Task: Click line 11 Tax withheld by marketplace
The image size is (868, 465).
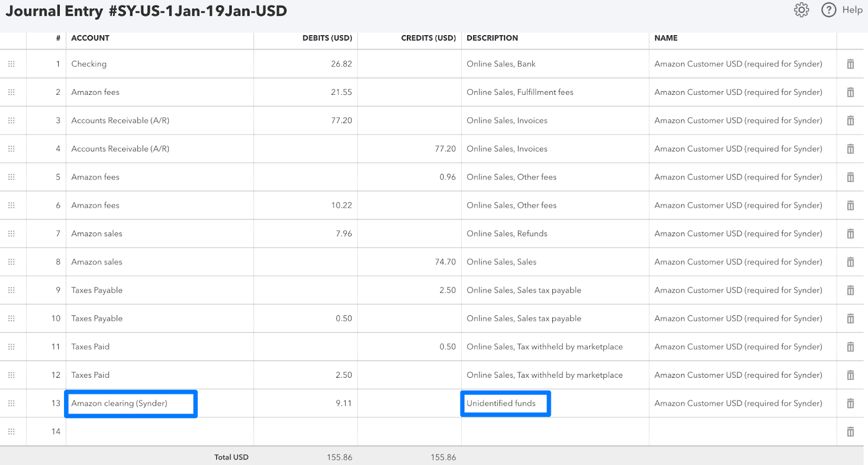Action: click(545, 347)
